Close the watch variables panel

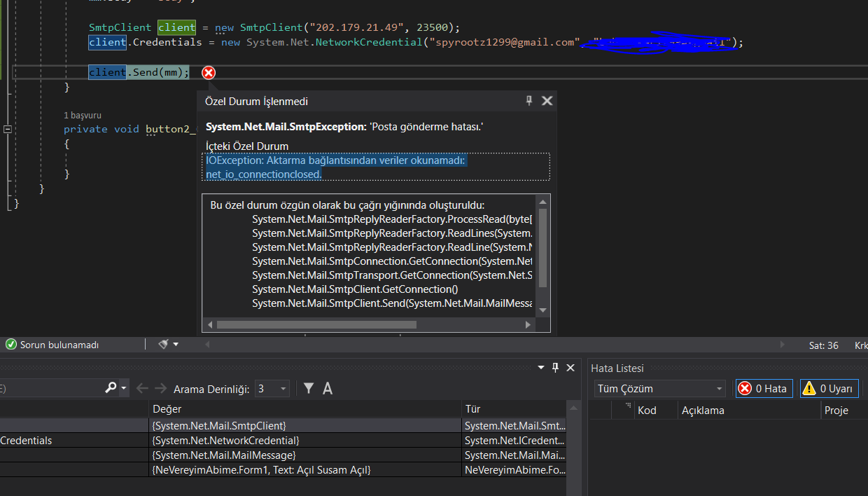click(x=571, y=368)
